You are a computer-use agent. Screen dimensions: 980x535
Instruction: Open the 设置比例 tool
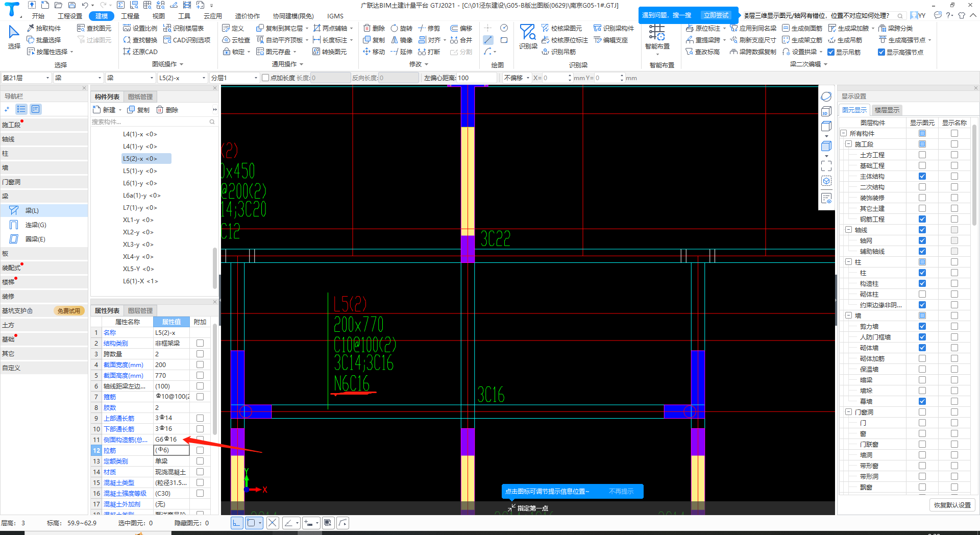[140, 28]
